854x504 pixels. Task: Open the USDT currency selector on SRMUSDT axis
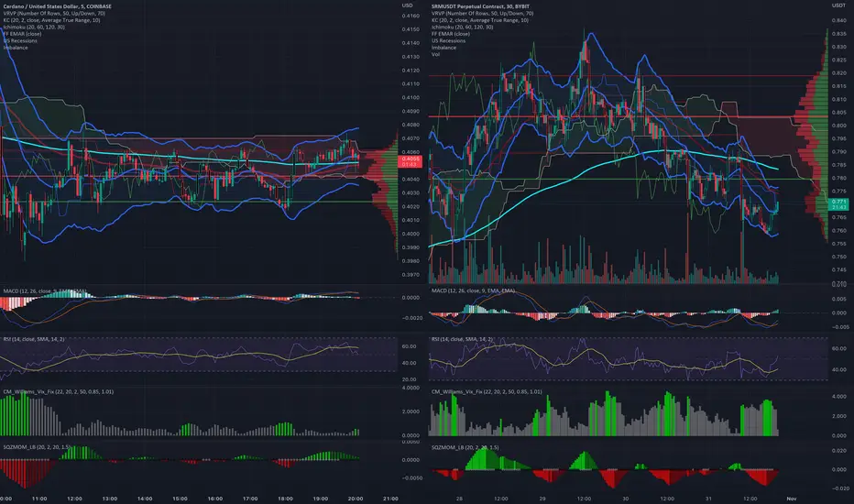pyautogui.click(x=838, y=5)
